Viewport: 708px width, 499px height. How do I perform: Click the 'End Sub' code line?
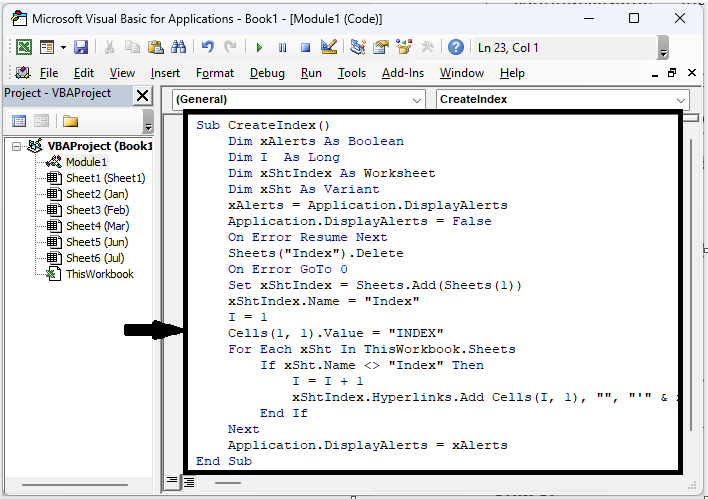(224, 461)
